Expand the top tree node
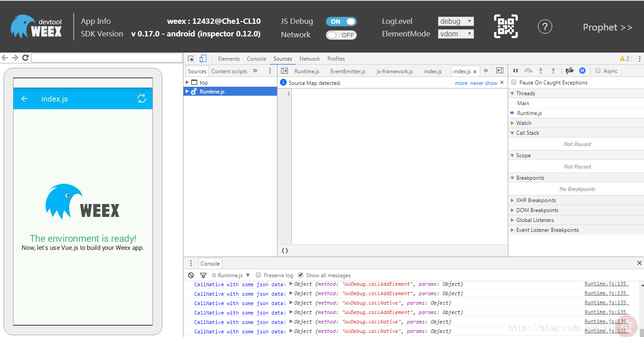 [x=187, y=82]
